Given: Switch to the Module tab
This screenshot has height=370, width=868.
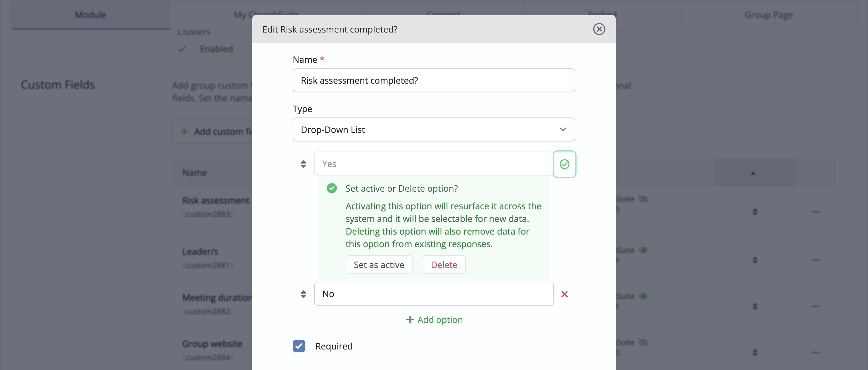Looking at the screenshot, I should coord(90,15).
